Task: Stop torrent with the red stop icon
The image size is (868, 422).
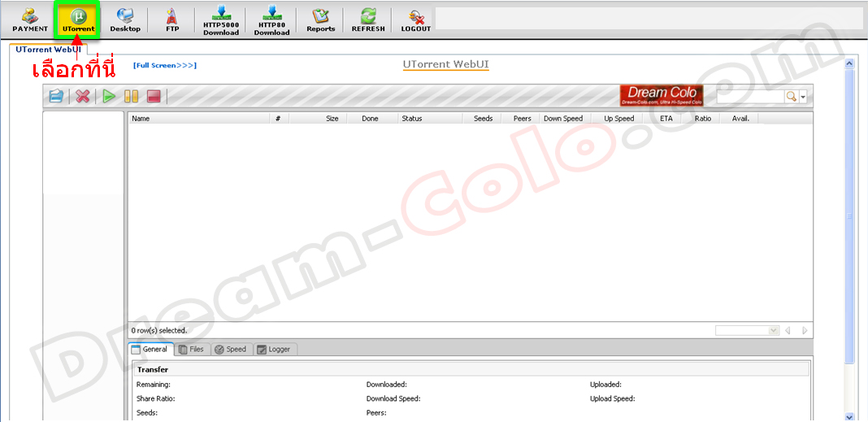Action: click(x=154, y=97)
